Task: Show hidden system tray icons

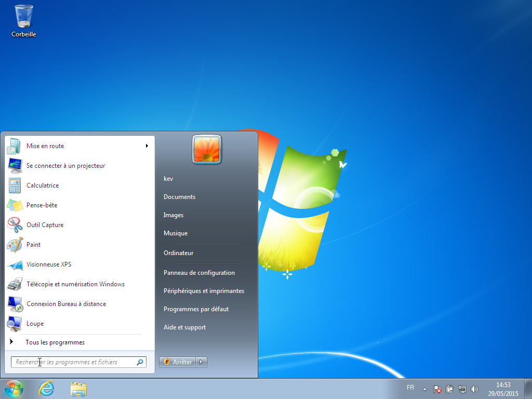Action: tap(424, 389)
